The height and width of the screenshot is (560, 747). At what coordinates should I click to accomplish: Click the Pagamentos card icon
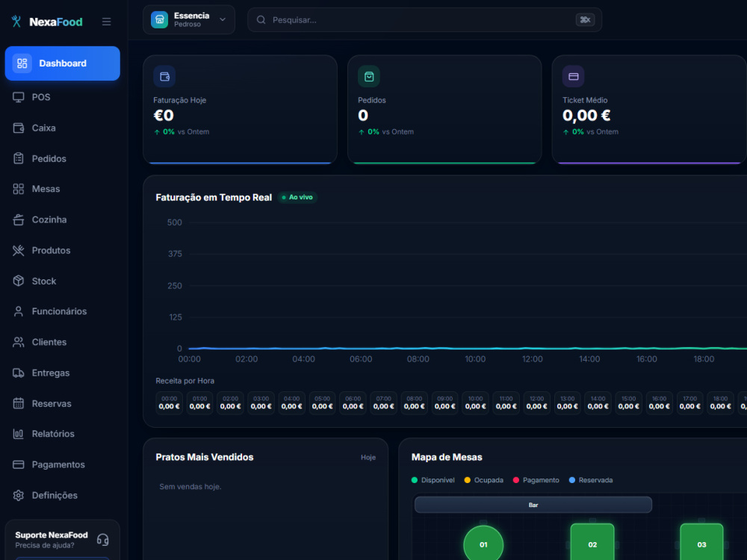point(19,464)
